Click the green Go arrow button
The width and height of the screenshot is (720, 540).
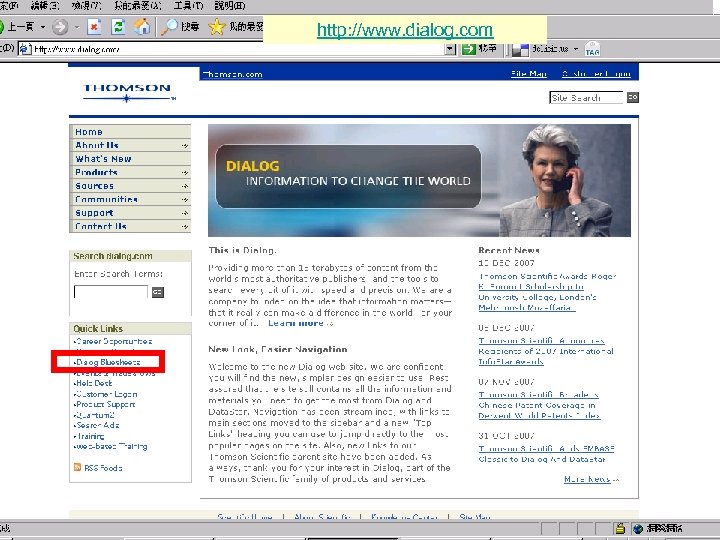pyautogui.click(x=468, y=49)
